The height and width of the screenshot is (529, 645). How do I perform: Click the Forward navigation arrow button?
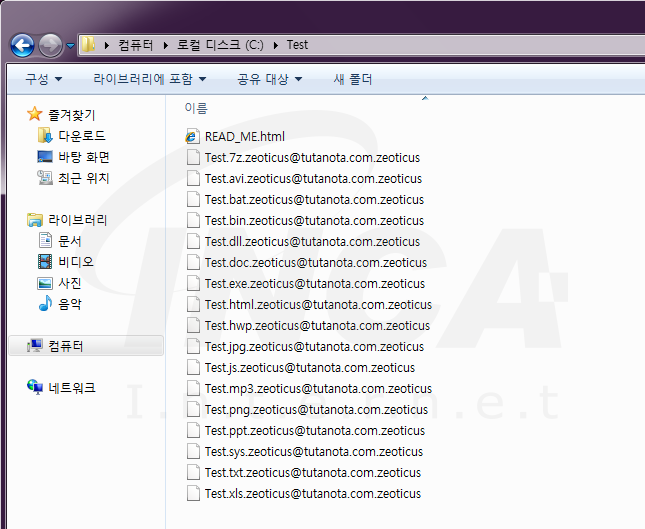click(x=50, y=45)
